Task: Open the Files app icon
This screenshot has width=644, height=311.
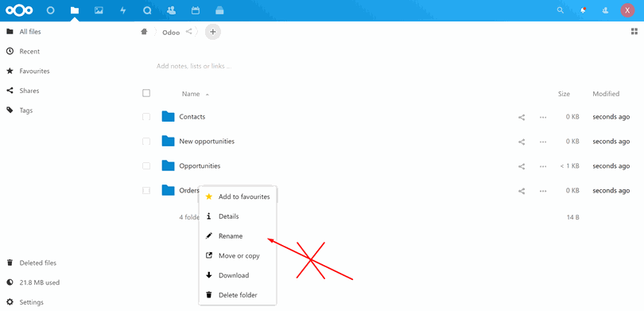Action: (75, 10)
